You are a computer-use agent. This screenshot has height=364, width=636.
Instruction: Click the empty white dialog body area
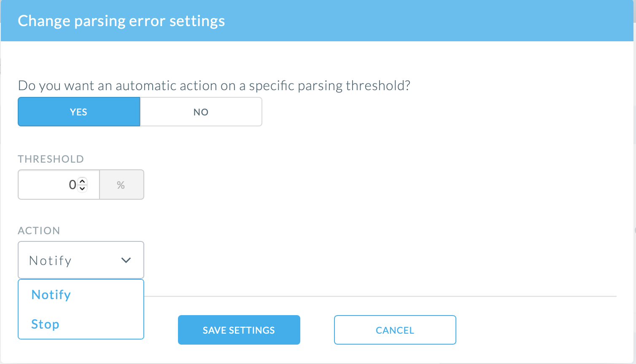[x=422, y=190]
